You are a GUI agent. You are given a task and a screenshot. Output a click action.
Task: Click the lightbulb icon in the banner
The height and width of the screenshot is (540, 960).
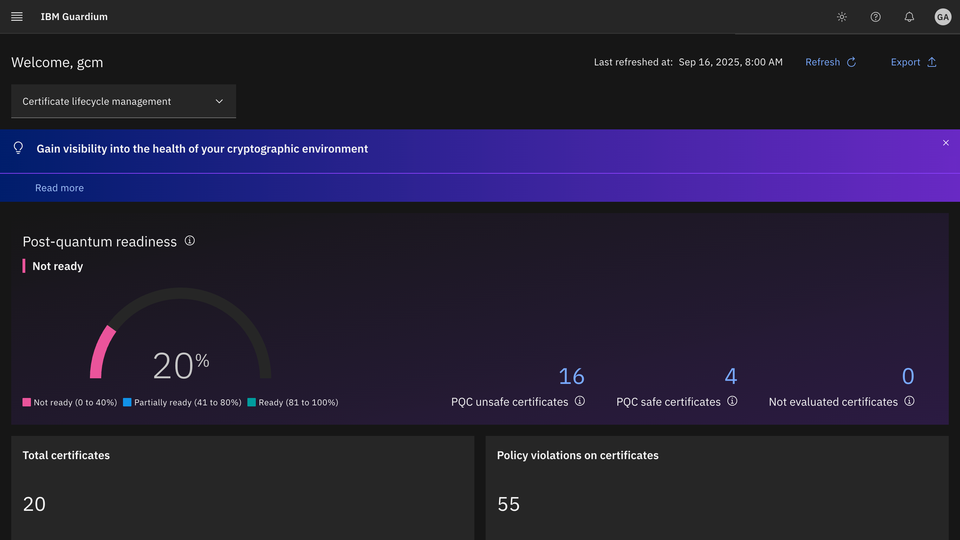coord(18,148)
